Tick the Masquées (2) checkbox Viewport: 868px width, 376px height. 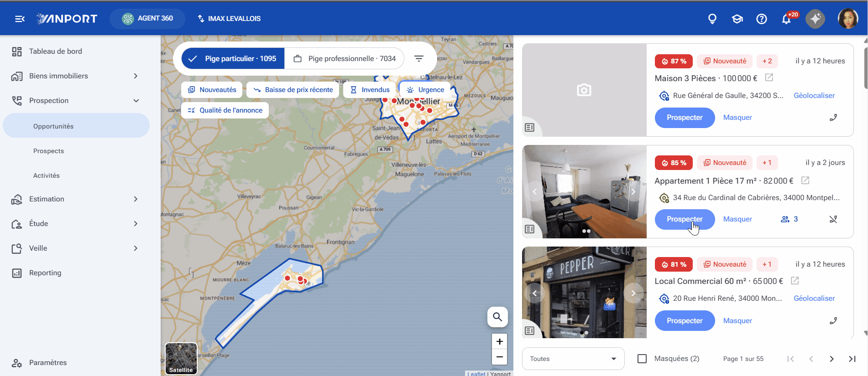[642, 359]
